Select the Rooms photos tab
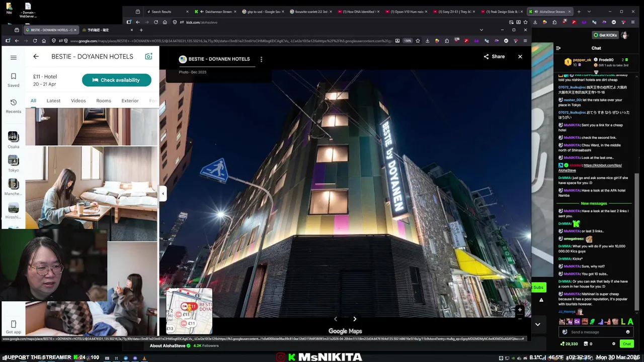This screenshot has width=644, height=362. [x=104, y=101]
